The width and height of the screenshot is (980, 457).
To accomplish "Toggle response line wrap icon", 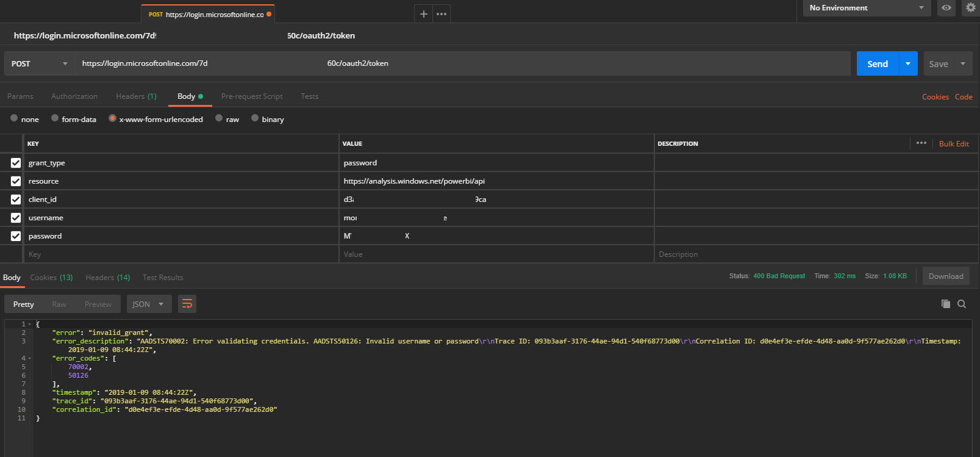I will [187, 304].
